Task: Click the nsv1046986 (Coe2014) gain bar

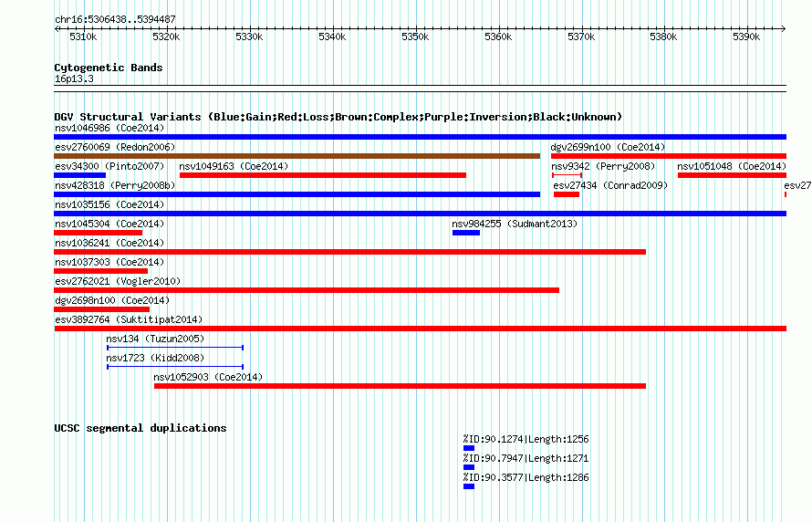Action: [x=420, y=137]
